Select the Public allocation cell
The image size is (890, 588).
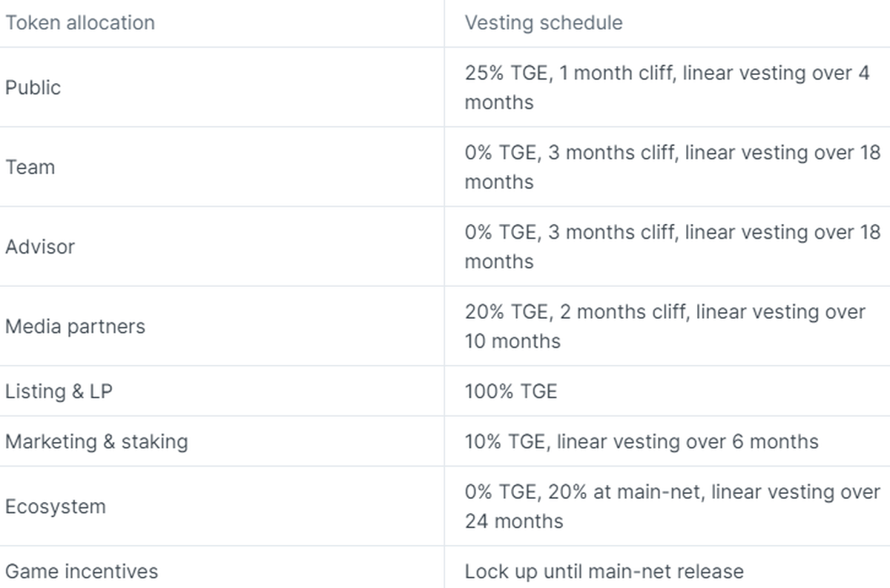click(x=33, y=87)
